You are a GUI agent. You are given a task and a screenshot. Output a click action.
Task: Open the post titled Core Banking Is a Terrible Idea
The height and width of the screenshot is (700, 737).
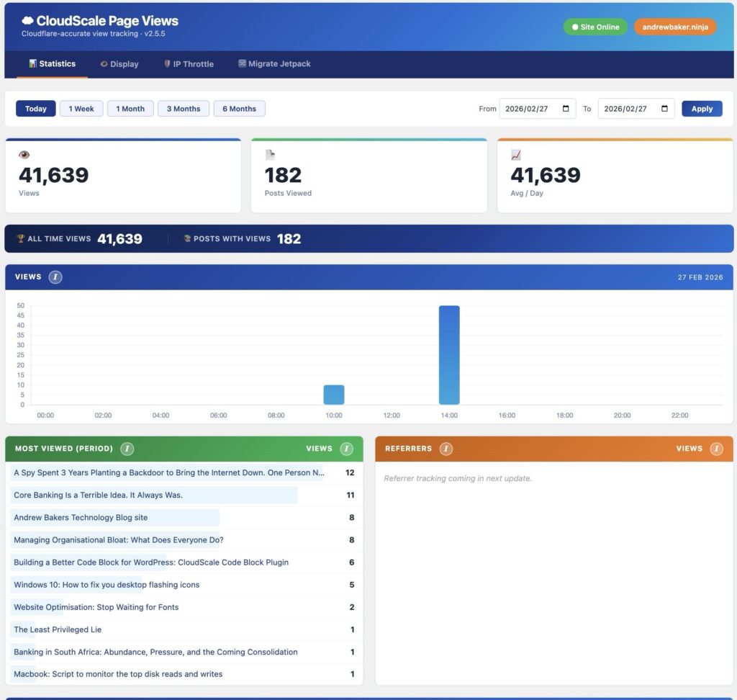click(98, 495)
